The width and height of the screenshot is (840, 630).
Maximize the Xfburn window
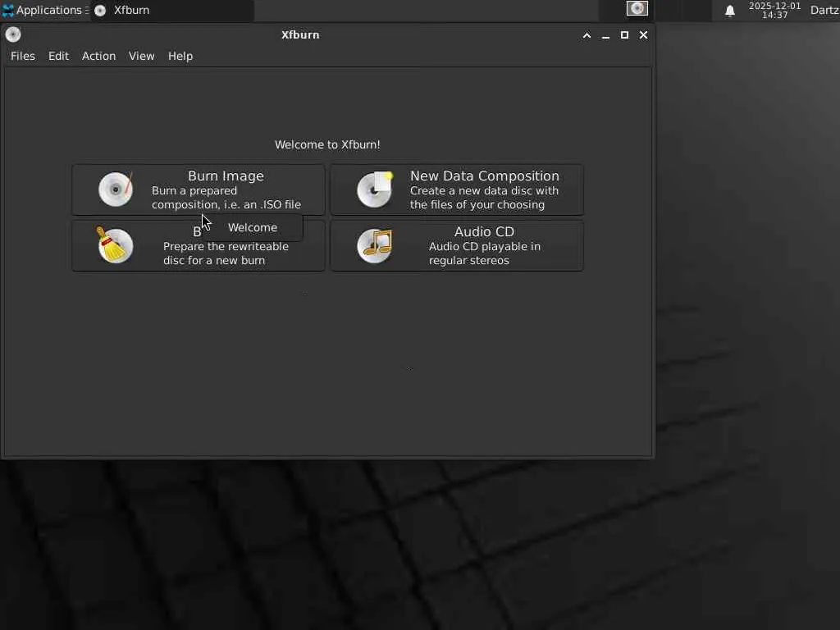coord(624,34)
